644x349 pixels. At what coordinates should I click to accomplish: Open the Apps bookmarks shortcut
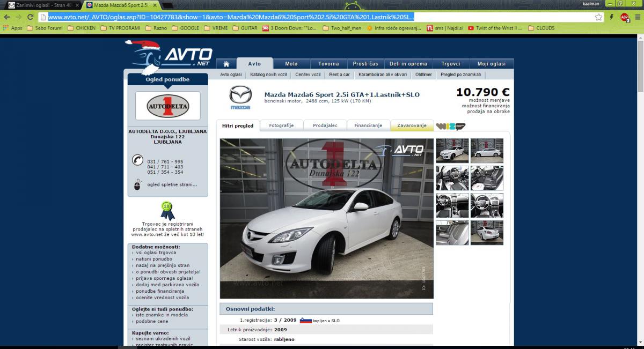coord(12,28)
